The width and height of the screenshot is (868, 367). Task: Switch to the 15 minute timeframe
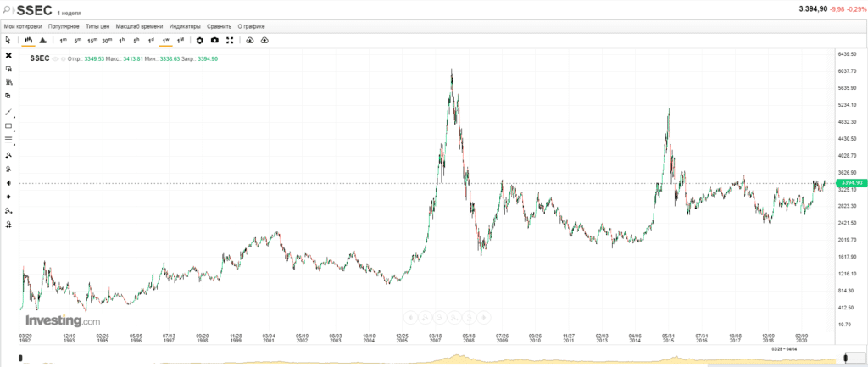pos(92,40)
